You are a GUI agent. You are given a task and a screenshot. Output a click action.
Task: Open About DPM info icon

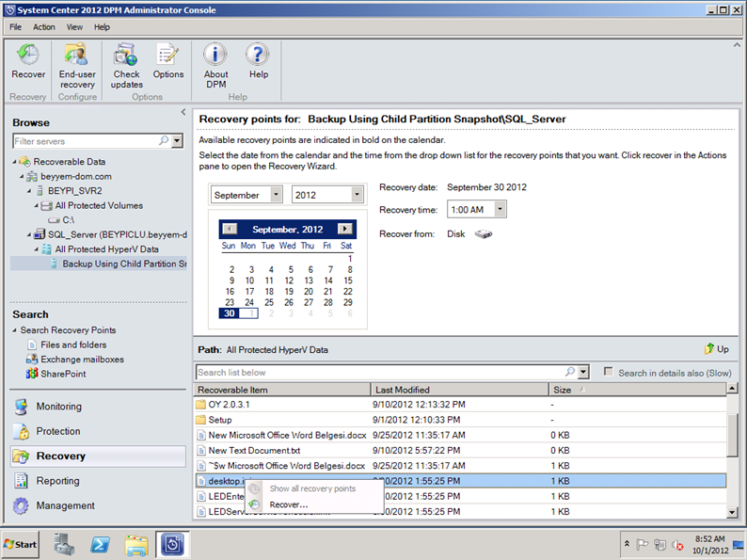point(215,65)
